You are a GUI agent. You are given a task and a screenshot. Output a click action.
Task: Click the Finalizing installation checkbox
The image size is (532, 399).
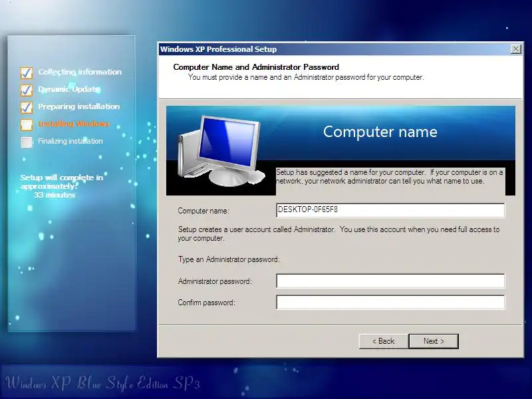[27, 142]
